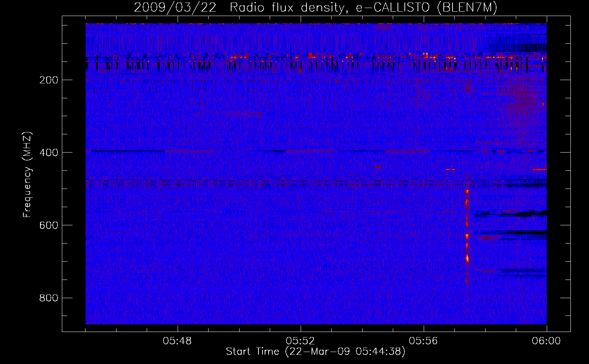
Task: Click the 400 frequency tick label
Action: (49, 153)
